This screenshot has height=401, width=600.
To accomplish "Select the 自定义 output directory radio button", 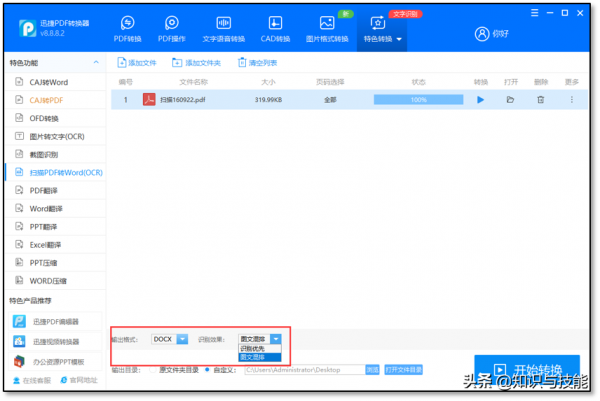I will click(207, 369).
